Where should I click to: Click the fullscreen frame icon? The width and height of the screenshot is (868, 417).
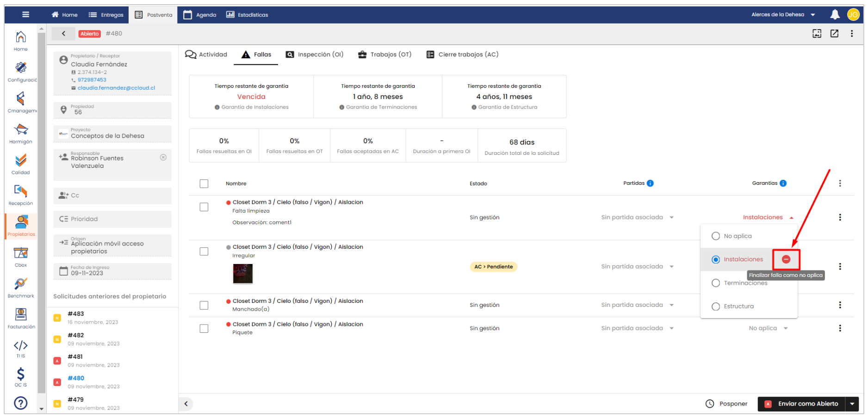(x=817, y=33)
